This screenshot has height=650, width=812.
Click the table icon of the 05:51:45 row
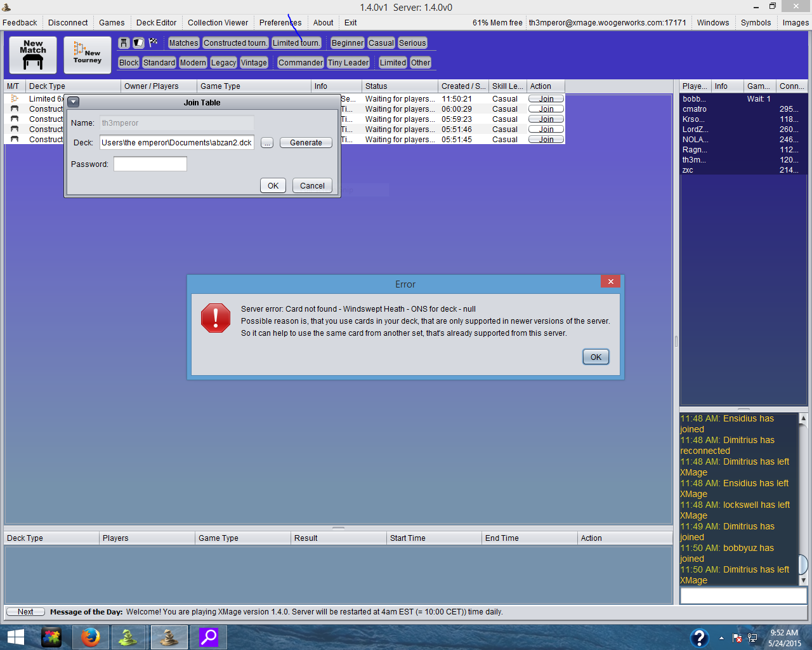coord(14,139)
